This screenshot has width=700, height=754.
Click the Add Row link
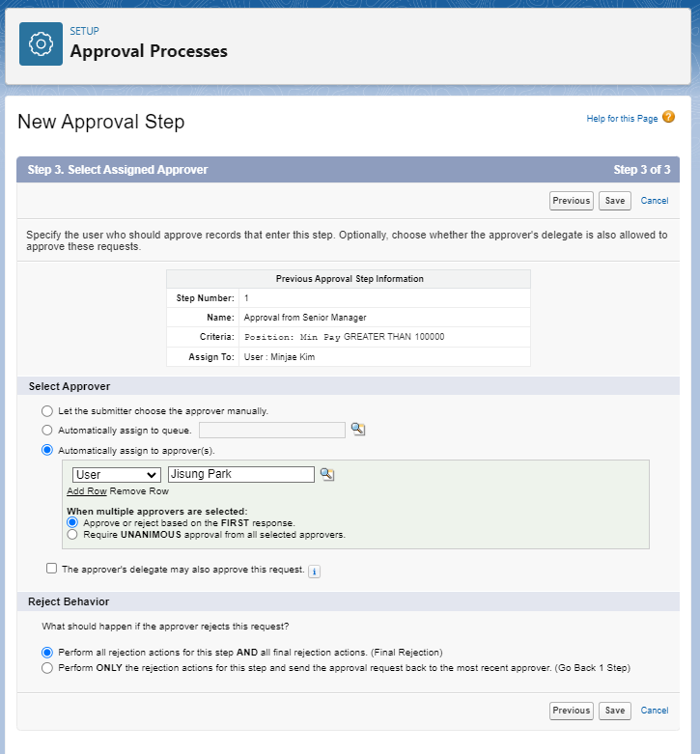click(x=86, y=491)
